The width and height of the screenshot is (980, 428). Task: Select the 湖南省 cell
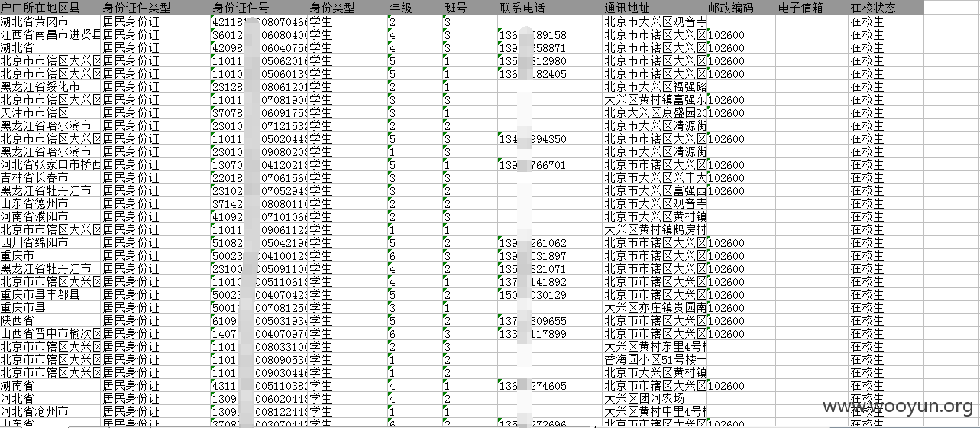pyautogui.click(x=50, y=386)
